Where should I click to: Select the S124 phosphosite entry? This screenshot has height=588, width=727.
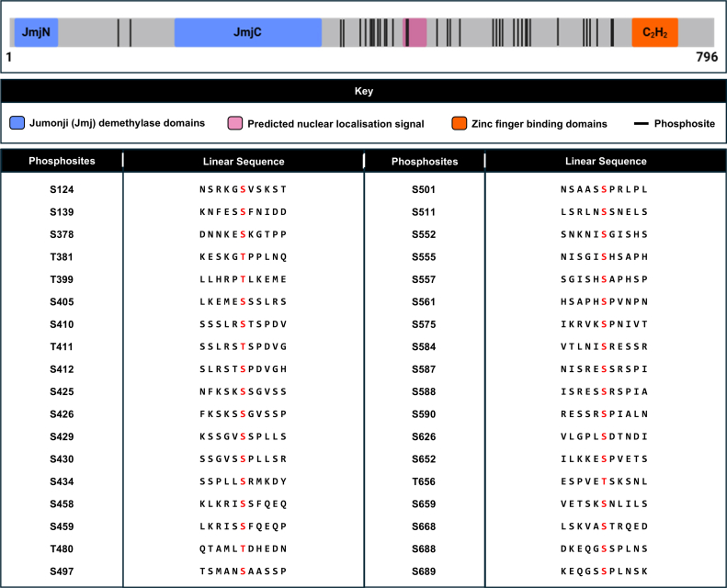[x=62, y=189]
